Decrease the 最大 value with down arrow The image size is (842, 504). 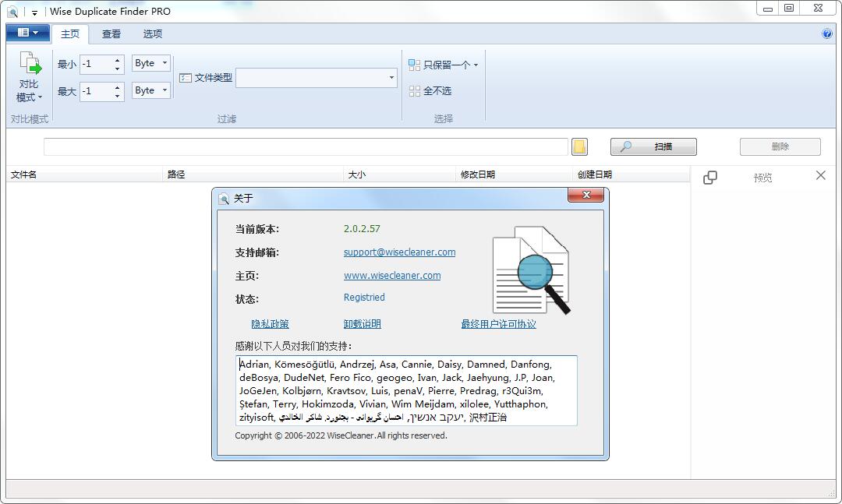118,96
